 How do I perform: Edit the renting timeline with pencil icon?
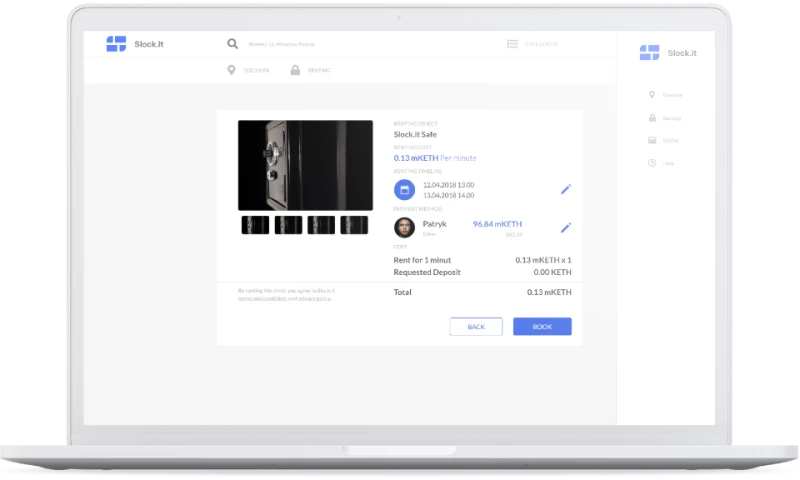[x=565, y=189]
